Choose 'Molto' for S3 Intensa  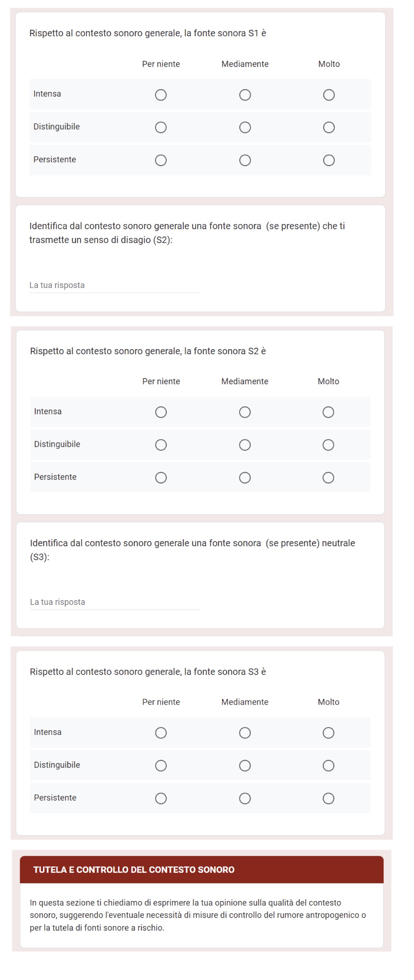click(329, 733)
